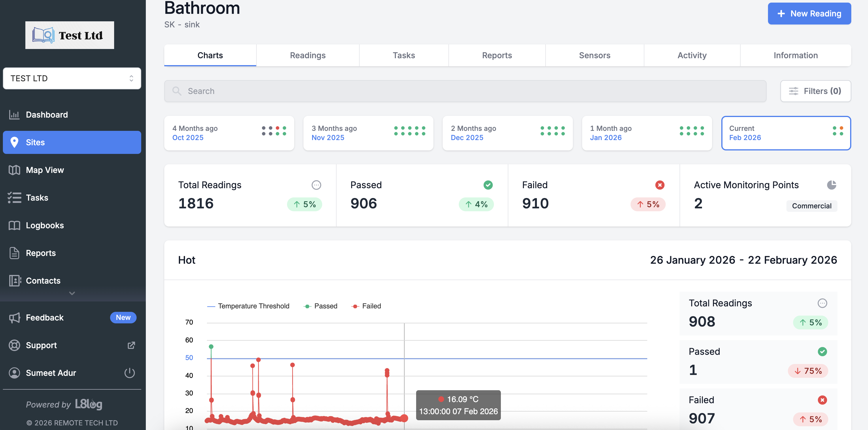Viewport: 868px width, 430px height.
Task: Click into the Search field
Action: 465,91
